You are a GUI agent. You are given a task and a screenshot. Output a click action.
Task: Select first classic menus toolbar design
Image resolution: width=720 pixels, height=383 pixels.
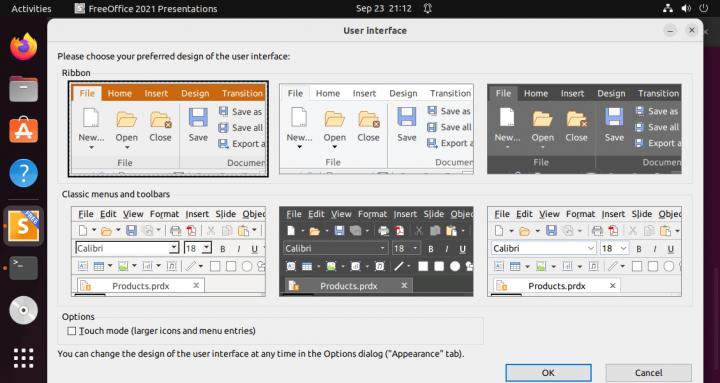168,251
